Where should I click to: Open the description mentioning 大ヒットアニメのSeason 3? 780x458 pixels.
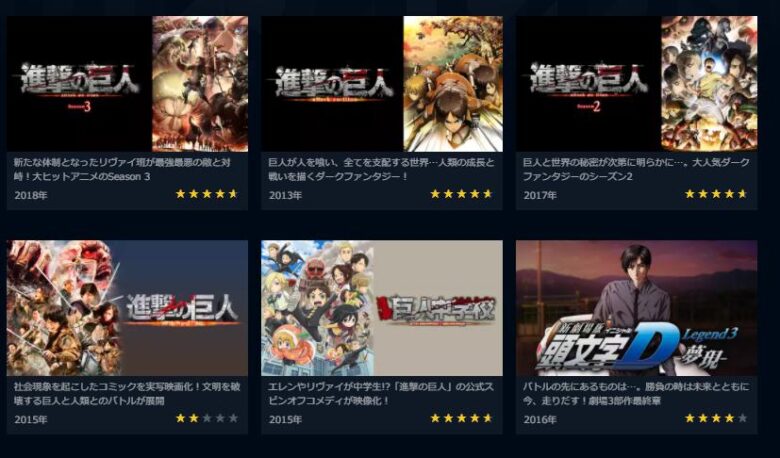coord(122,170)
